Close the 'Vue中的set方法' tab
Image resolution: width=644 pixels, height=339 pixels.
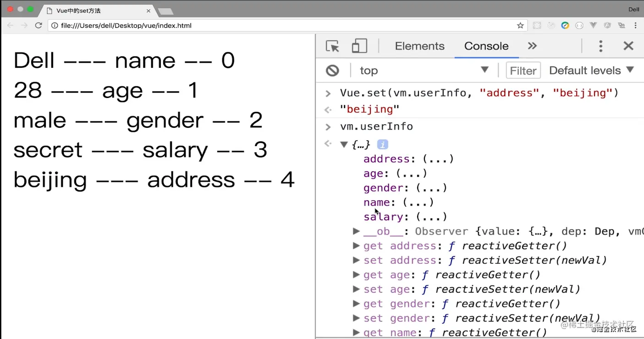pos(149,11)
